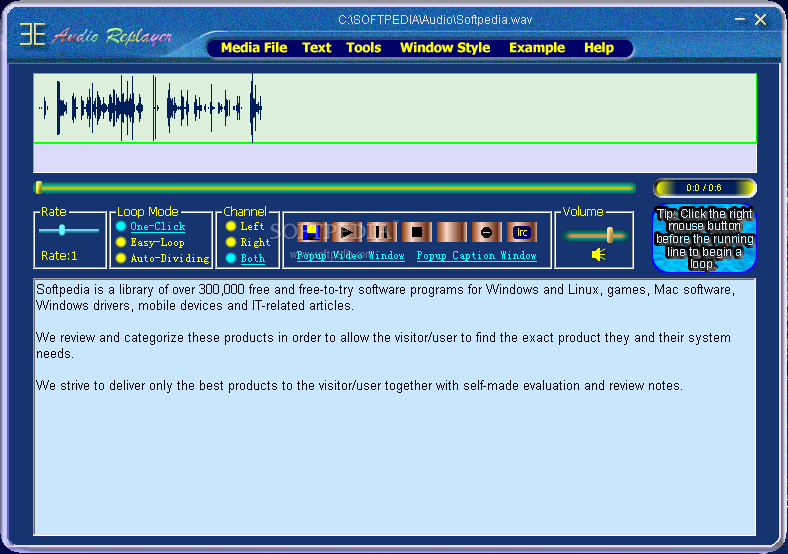This screenshot has height=554, width=788.
Task: Pause audio with the pause button
Action: click(381, 232)
